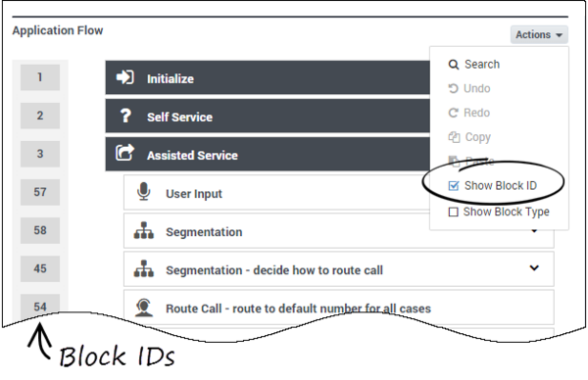Image resolution: width=588 pixels, height=380 pixels.
Task: Select the Assisted Service block title
Action: [192, 155]
